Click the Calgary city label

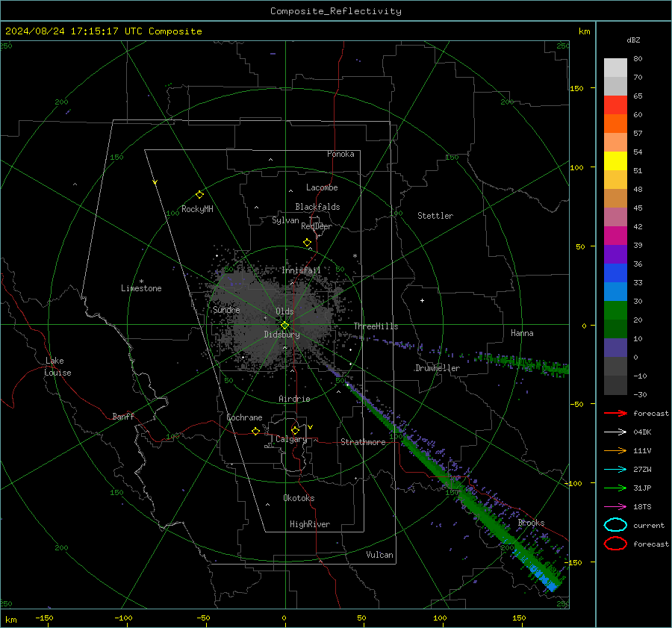(291, 439)
